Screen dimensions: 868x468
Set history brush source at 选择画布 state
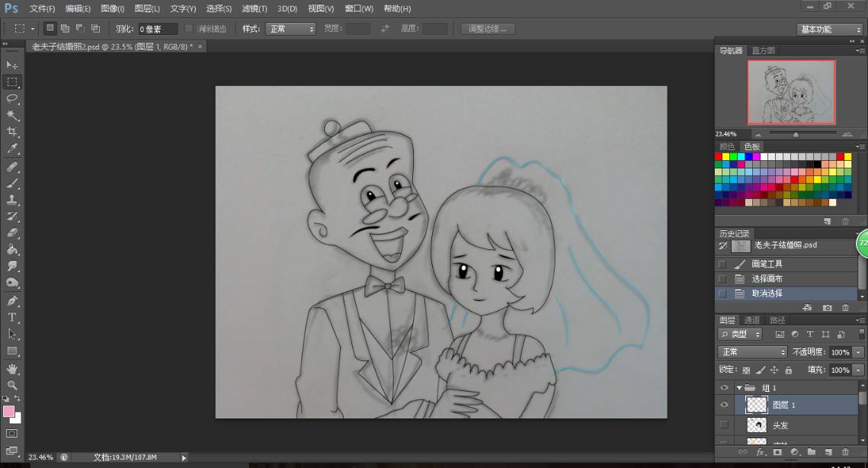point(722,278)
